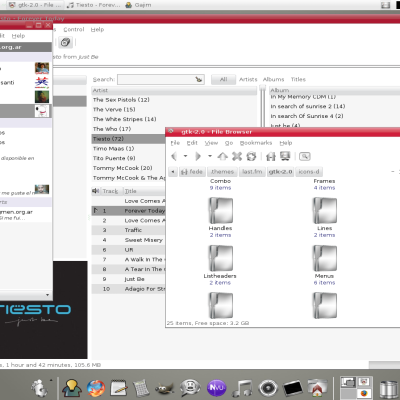Select track 4 Sweet Misery

tap(129, 240)
